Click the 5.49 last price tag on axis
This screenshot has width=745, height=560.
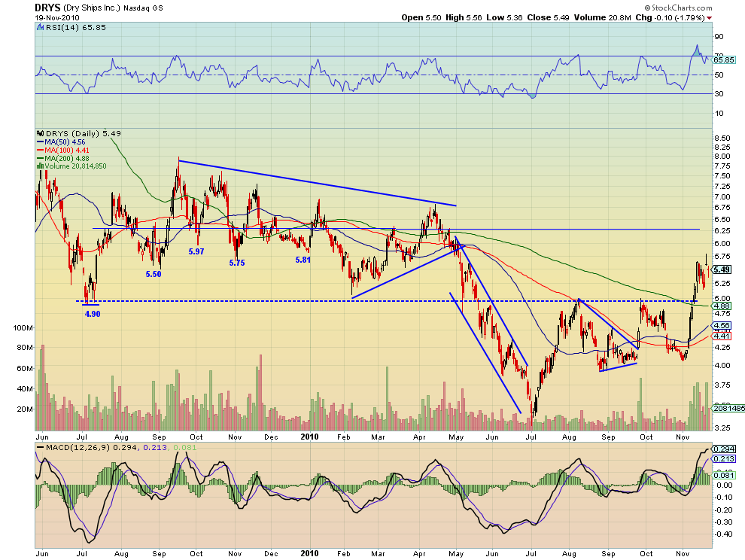coord(722,269)
